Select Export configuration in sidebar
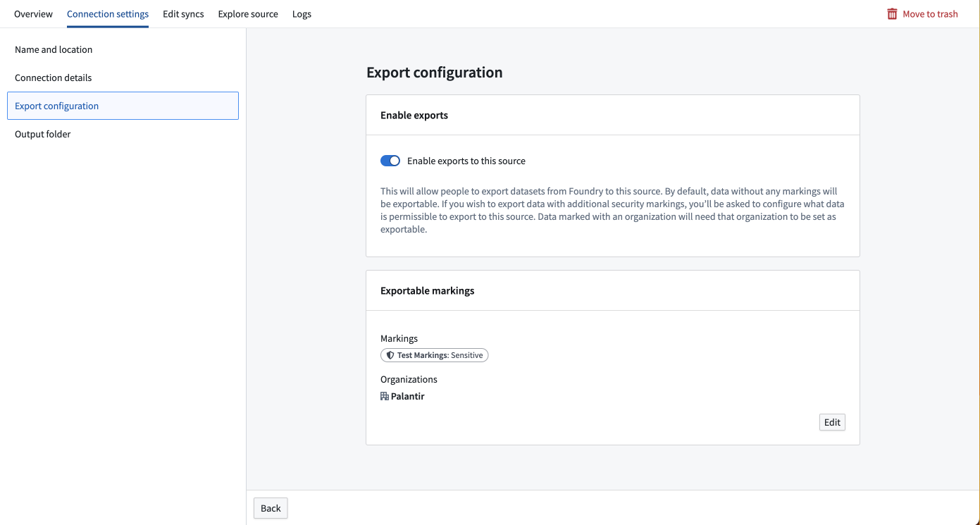This screenshot has width=980, height=525. (x=123, y=106)
